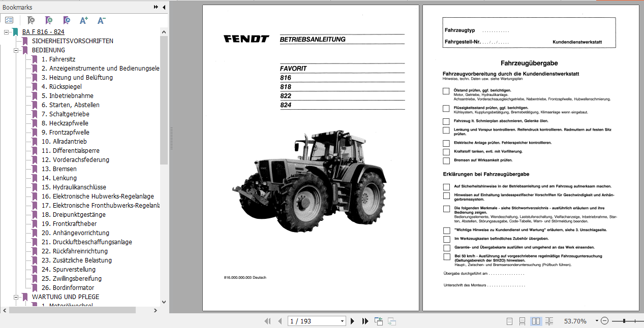This screenshot has height=328, width=644.
Task: Go to next page arrow
Action: pos(353,321)
